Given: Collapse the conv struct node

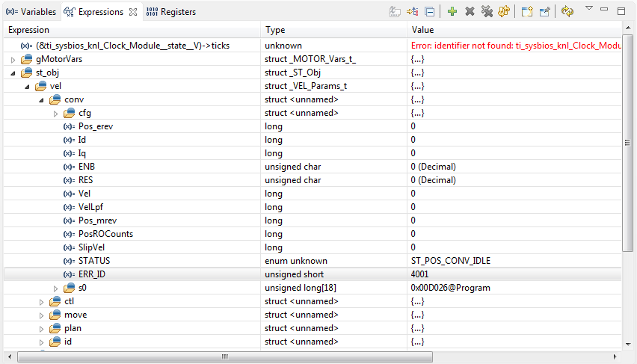Looking at the screenshot, I should [x=41, y=99].
